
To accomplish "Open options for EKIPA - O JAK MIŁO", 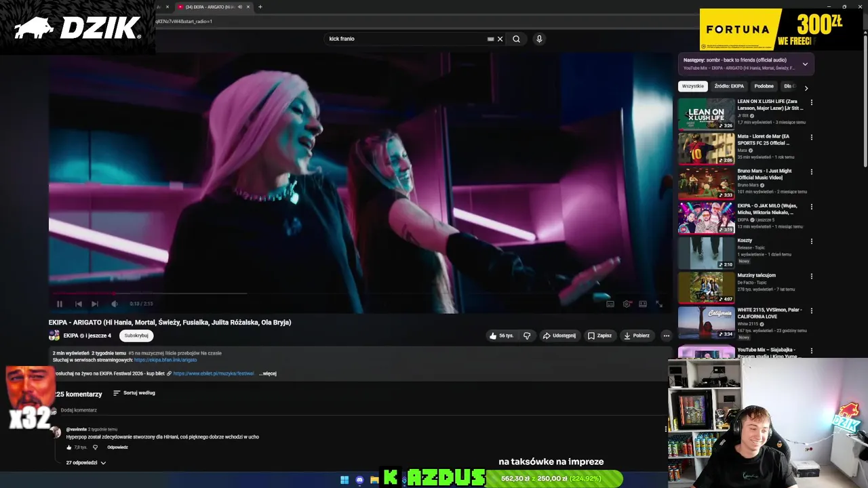I will [811, 207].
